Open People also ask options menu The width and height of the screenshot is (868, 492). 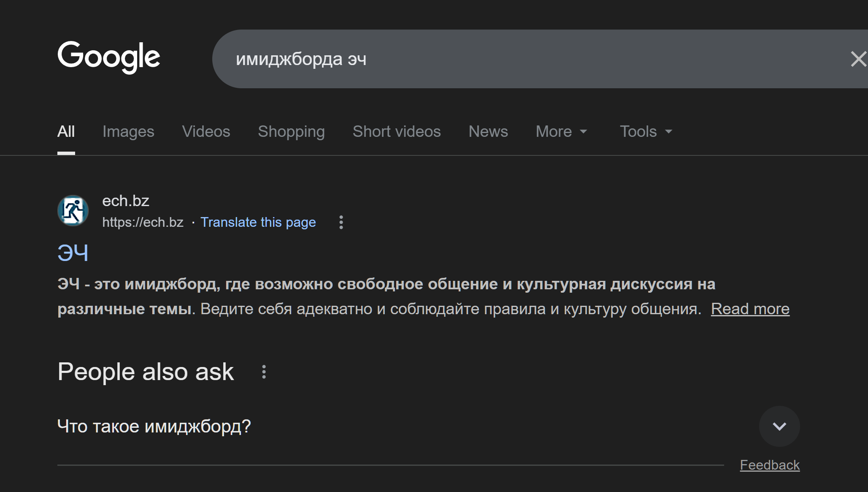[264, 372]
